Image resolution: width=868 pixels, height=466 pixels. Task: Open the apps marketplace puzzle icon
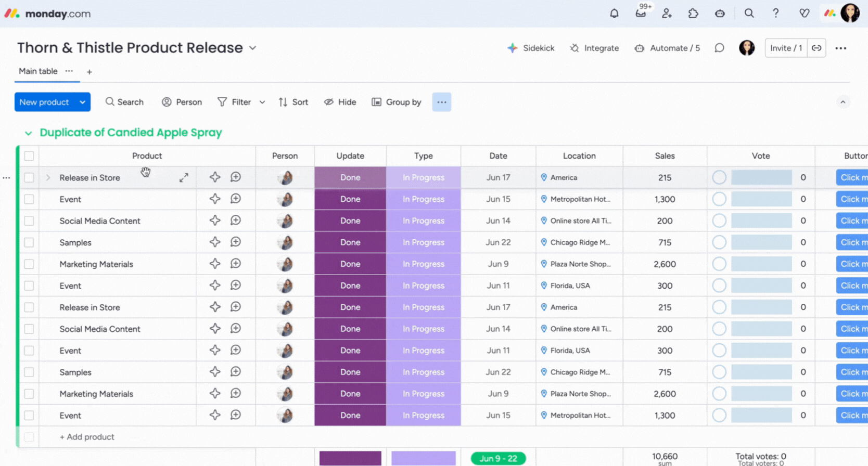point(693,14)
